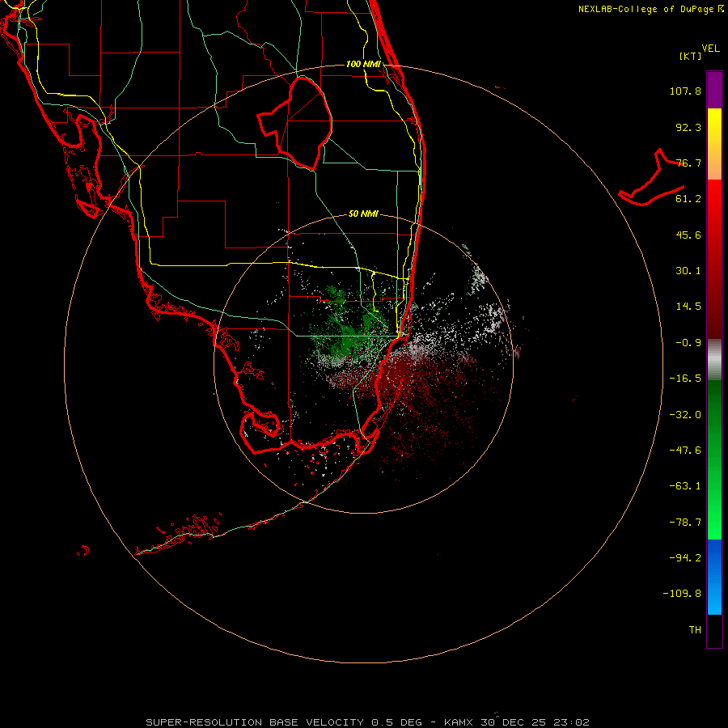The width and height of the screenshot is (728, 728).
Task: Select the -63.1 value on velocity scale
Action: pos(685,486)
